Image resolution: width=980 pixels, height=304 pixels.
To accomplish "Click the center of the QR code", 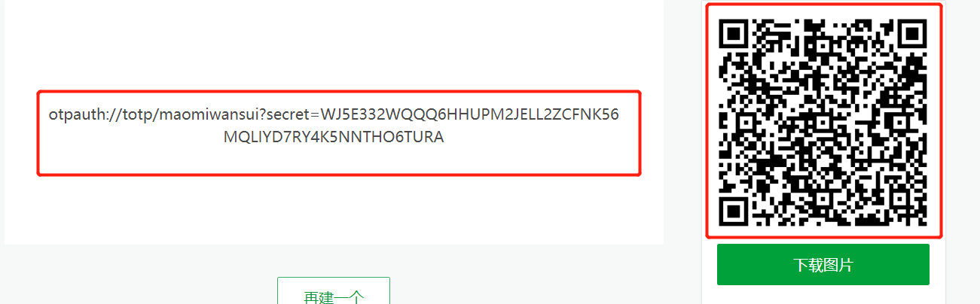I will point(823,122).
